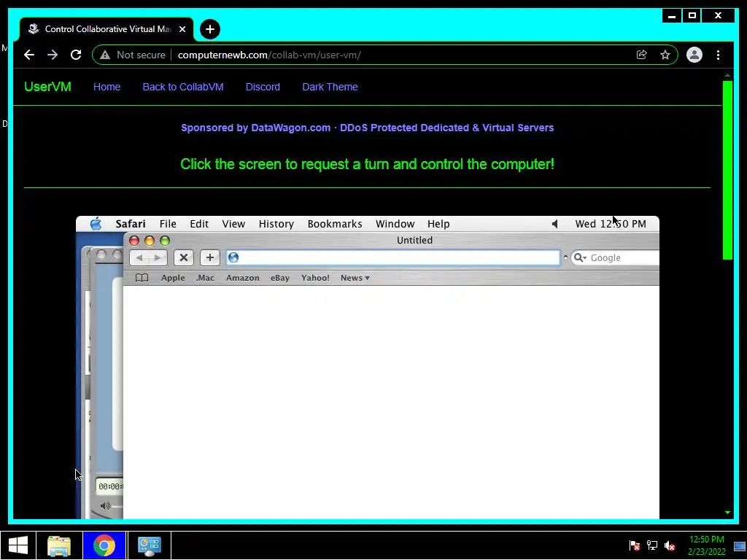Image resolution: width=747 pixels, height=560 pixels.
Task: Click the Chrome forward arrow
Action: (x=53, y=55)
